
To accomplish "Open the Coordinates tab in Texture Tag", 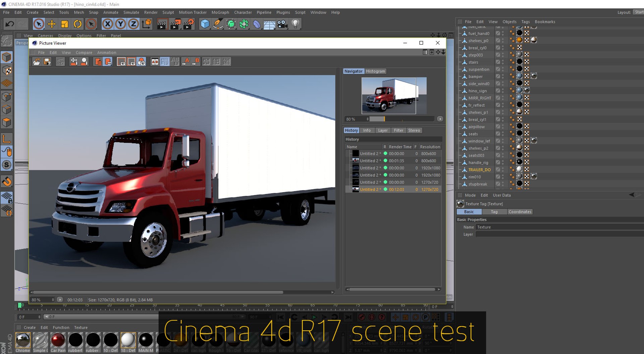I will [520, 212].
